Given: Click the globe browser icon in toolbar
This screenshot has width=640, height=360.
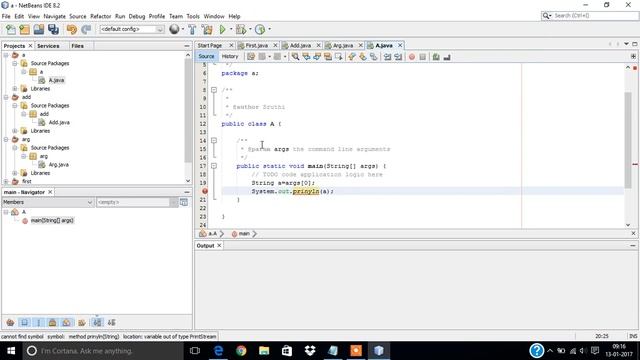Looking at the screenshot, I should pos(174,29).
